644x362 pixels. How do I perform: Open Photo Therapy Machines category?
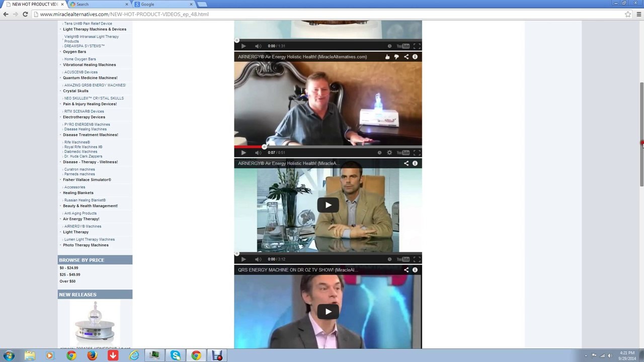click(x=86, y=245)
